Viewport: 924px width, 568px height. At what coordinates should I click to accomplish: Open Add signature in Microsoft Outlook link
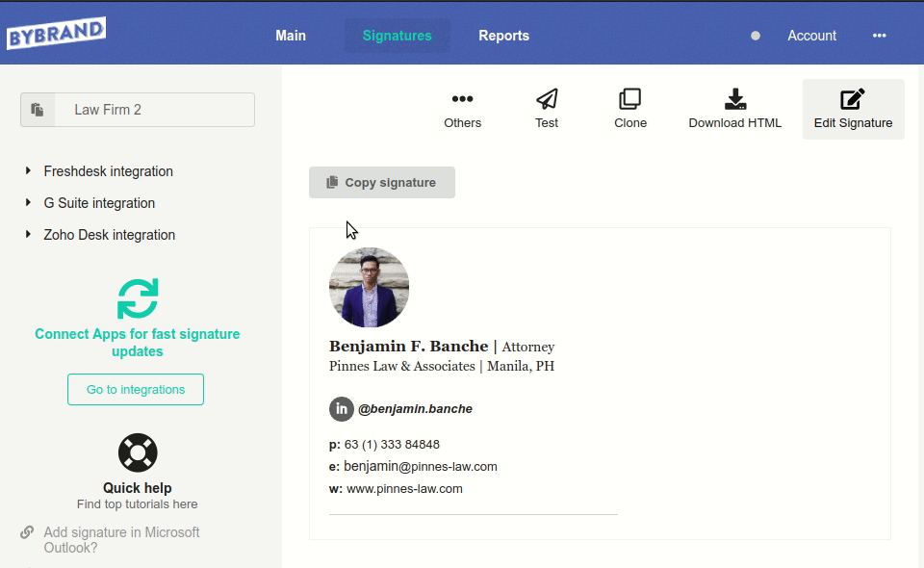[x=121, y=540]
